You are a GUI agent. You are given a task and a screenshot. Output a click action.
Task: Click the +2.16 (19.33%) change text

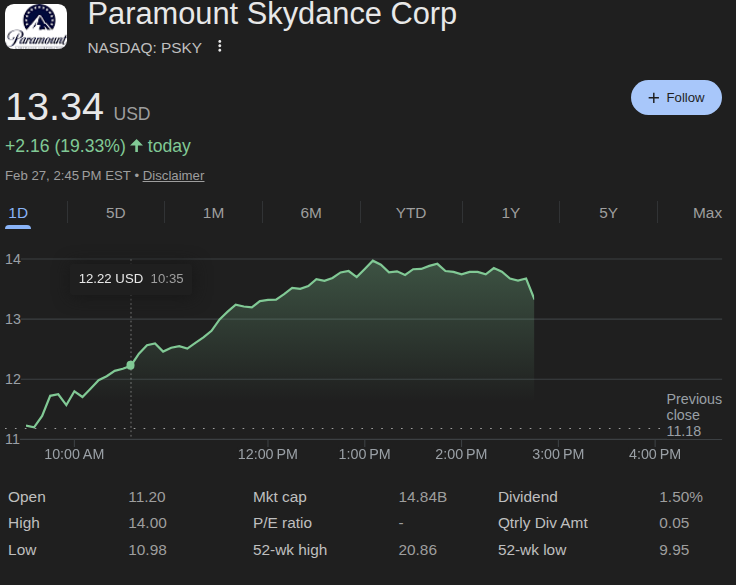tap(65, 146)
